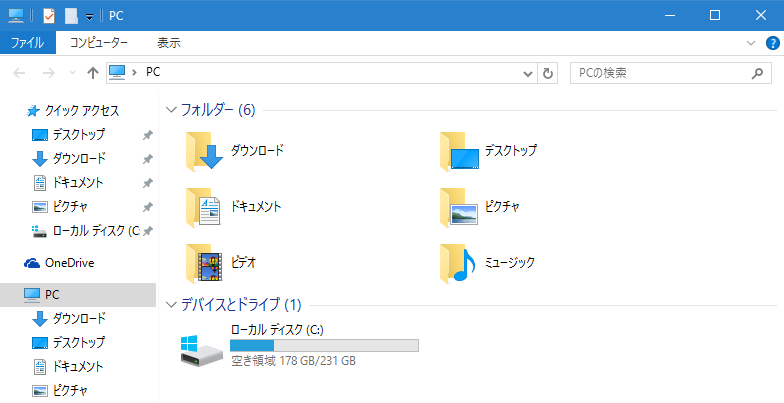Screen dimensions: 784x403
Task: Collapse the フォルダー (6) group
Action: coord(171,110)
